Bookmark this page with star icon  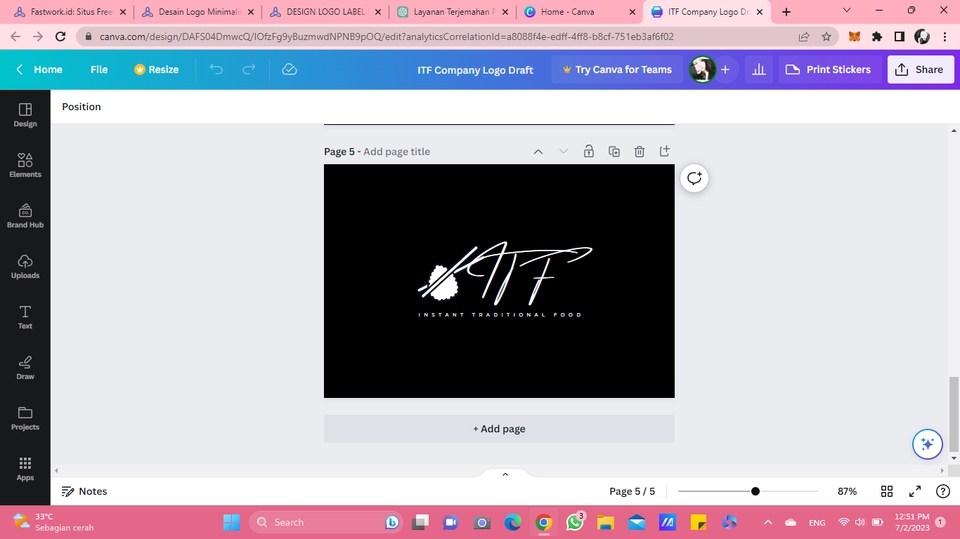[x=827, y=37]
